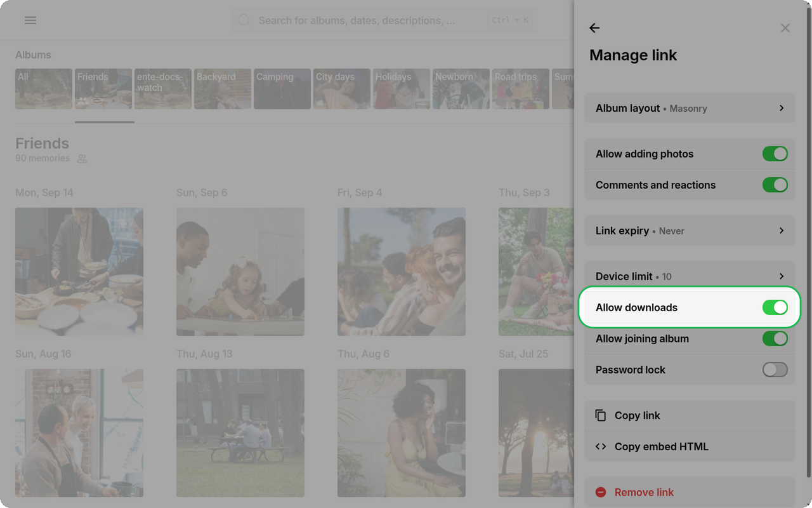
Task: Open the Holidays album
Action: point(402,89)
